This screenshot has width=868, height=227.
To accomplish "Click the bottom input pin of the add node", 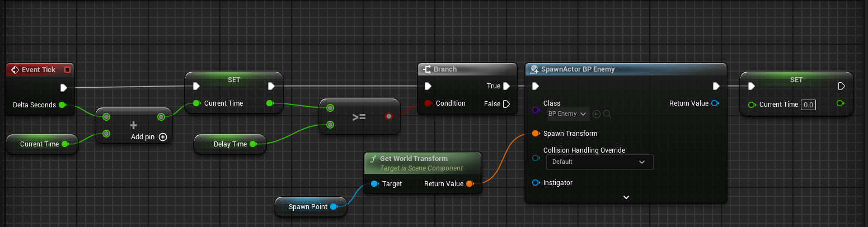I will 106,134.
